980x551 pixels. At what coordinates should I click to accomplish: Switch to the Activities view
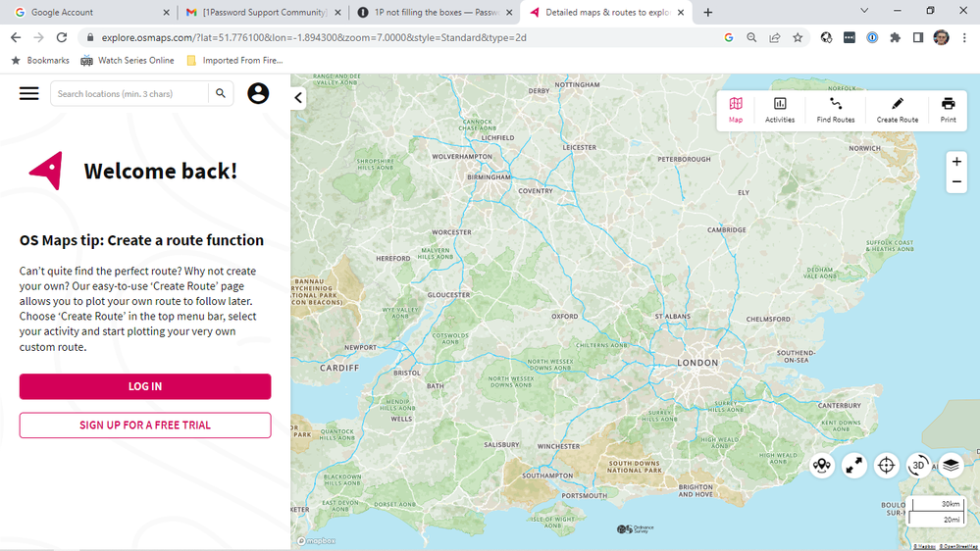click(780, 110)
